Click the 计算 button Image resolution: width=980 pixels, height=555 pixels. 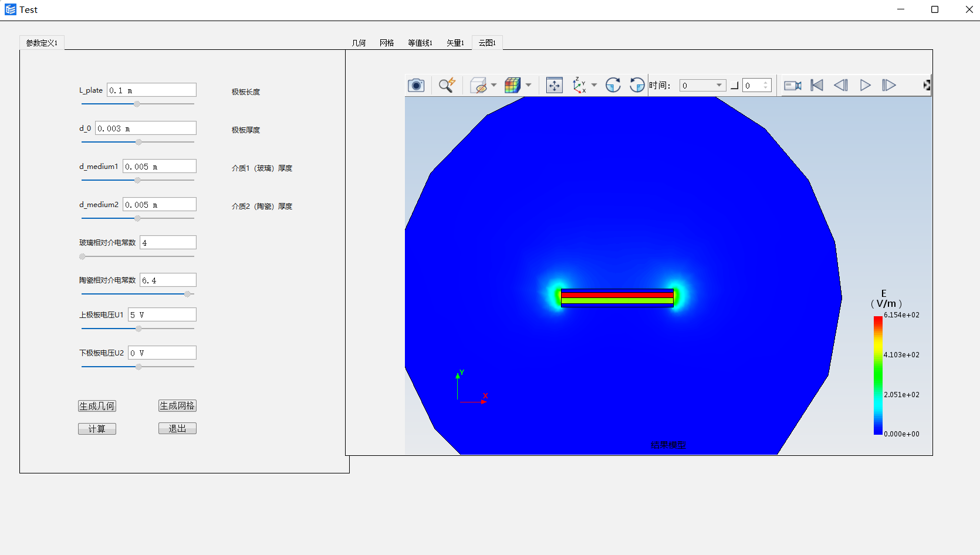(97, 429)
